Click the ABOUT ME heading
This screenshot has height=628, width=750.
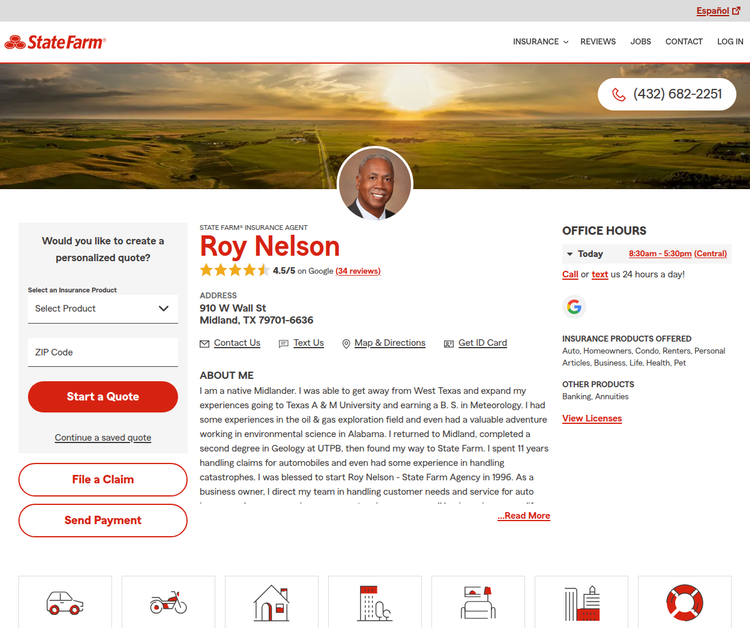pyautogui.click(x=227, y=375)
